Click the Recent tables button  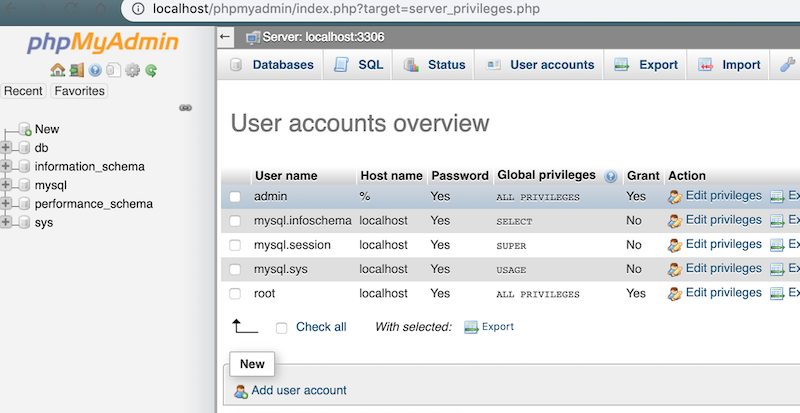23,91
